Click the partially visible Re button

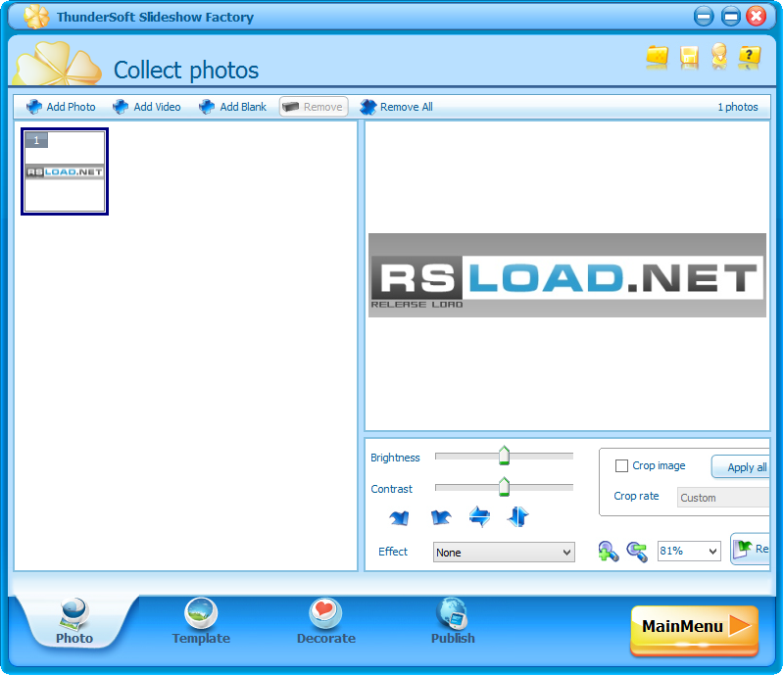coord(750,549)
